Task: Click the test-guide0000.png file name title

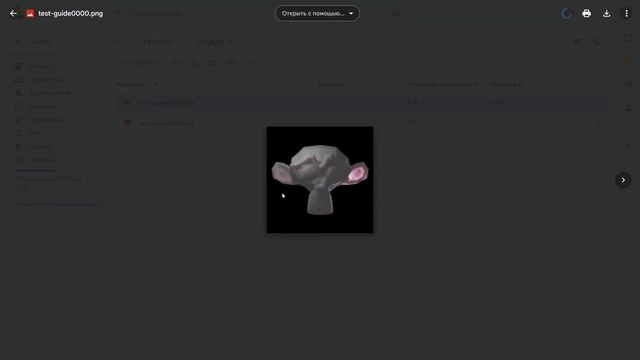Action: click(x=71, y=13)
